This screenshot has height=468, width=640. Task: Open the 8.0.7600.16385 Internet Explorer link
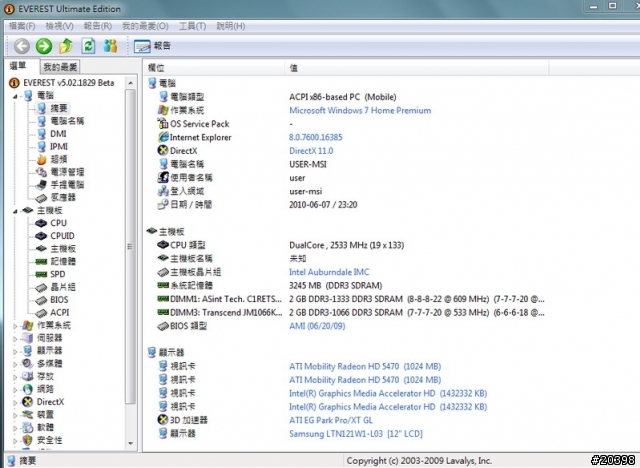pos(316,138)
